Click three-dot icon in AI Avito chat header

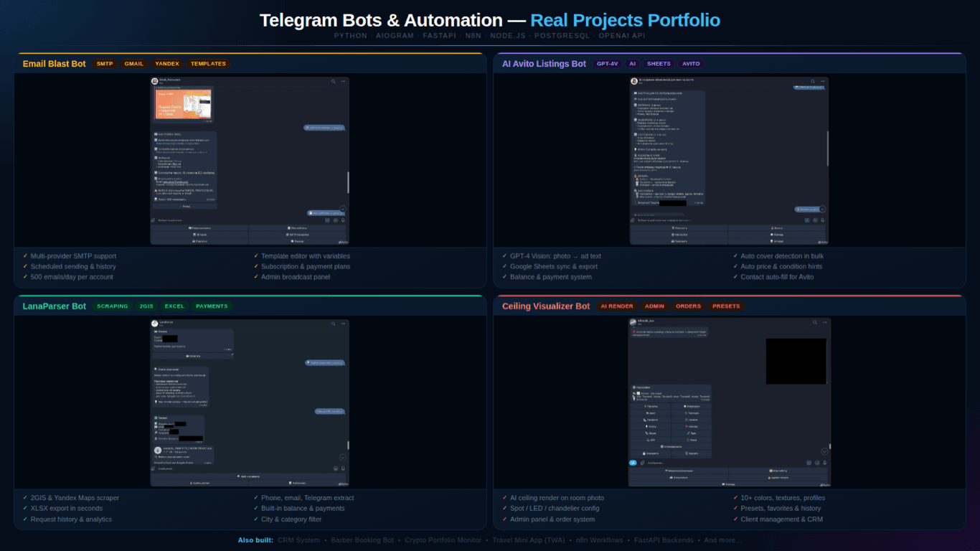tap(823, 81)
